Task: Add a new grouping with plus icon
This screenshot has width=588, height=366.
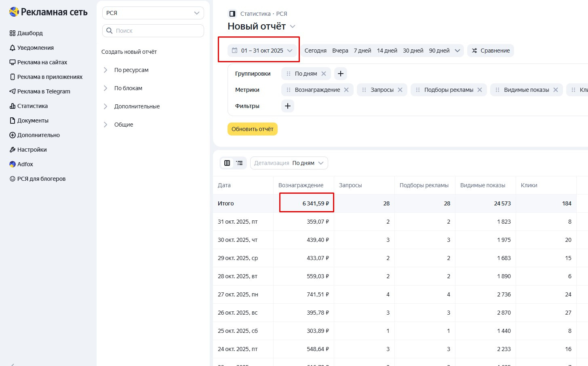Action: (341, 74)
